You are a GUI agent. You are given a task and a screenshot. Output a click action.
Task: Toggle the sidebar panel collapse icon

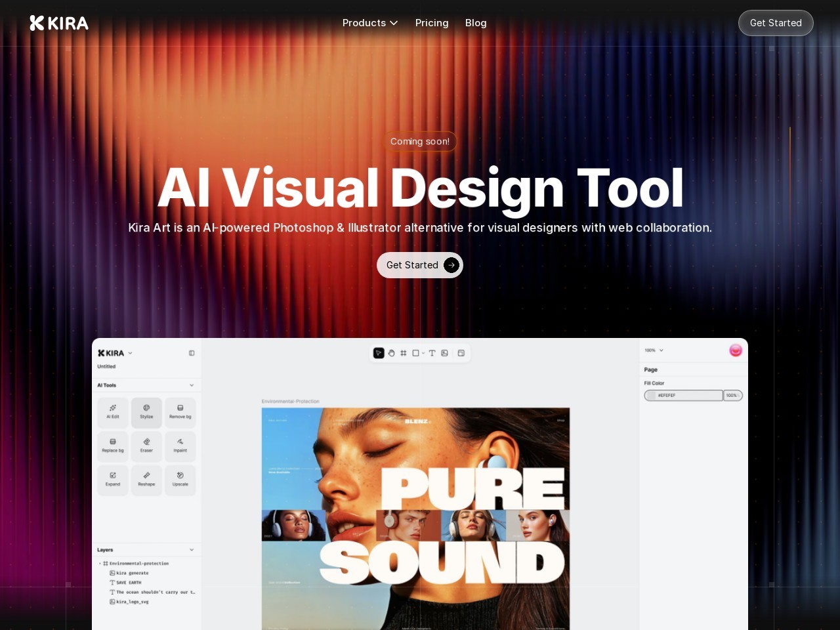click(192, 353)
